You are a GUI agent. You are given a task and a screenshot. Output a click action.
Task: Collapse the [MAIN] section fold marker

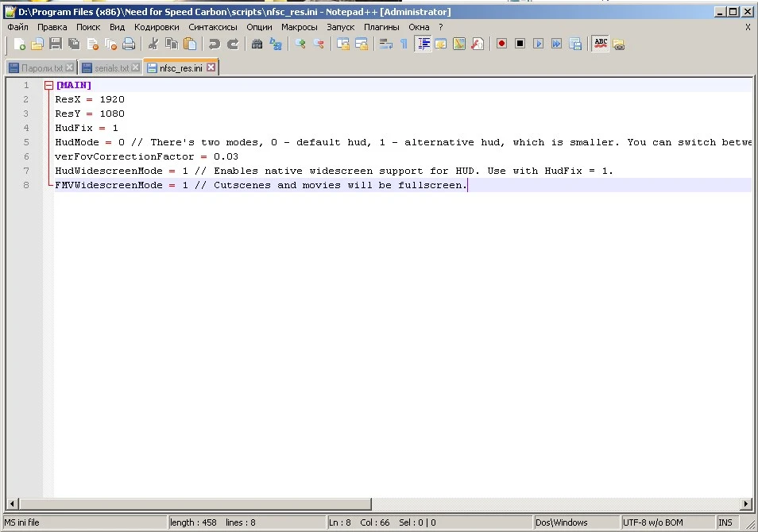point(48,85)
